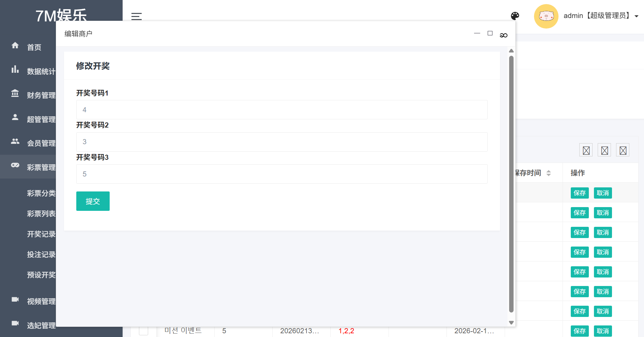Tick the checkbox in the bottom table row
Viewport: 644px width, 337px height.
143,331
